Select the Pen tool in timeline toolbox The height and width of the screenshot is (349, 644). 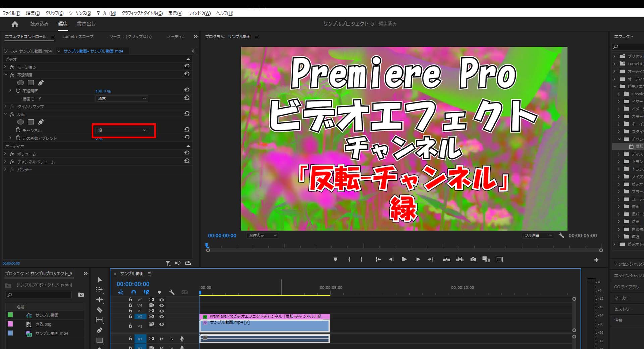point(99,330)
